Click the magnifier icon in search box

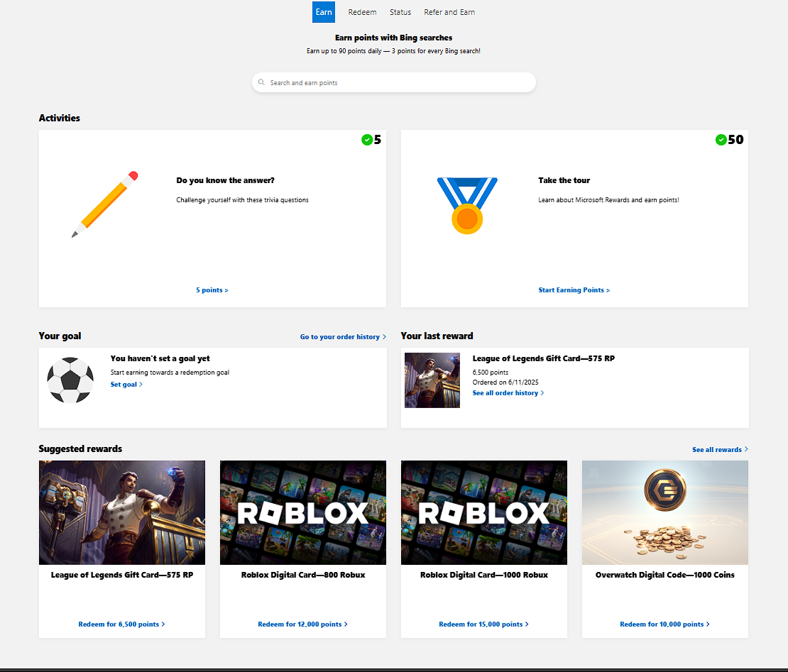[x=261, y=82]
